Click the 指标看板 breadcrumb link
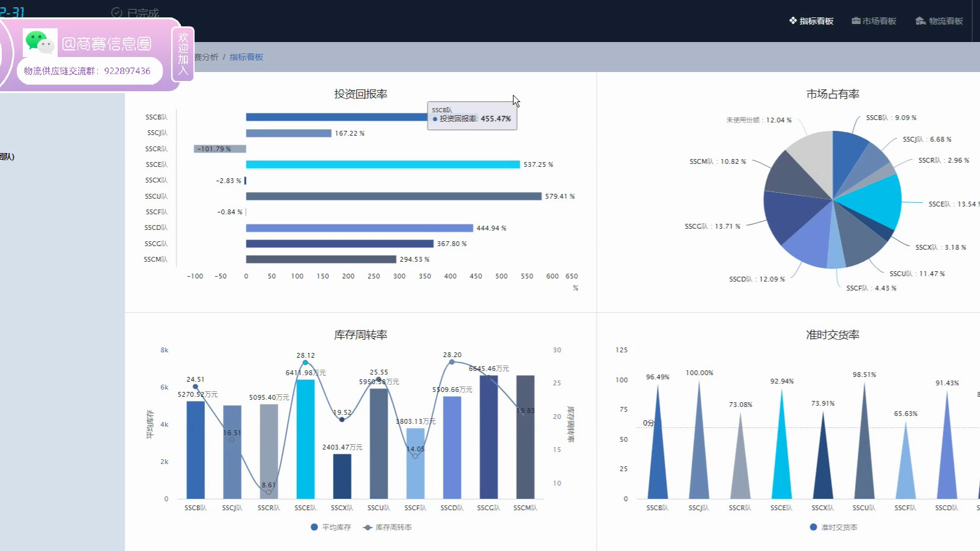980x551 pixels. coord(246,57)
